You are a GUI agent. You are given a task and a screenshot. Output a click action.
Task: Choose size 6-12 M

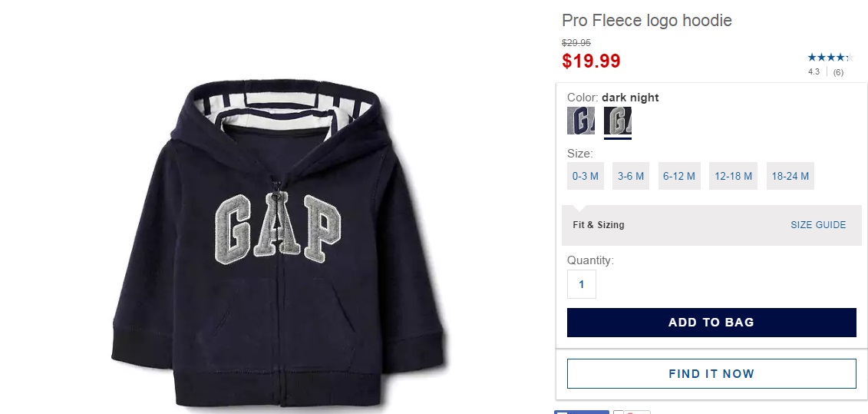679,176
